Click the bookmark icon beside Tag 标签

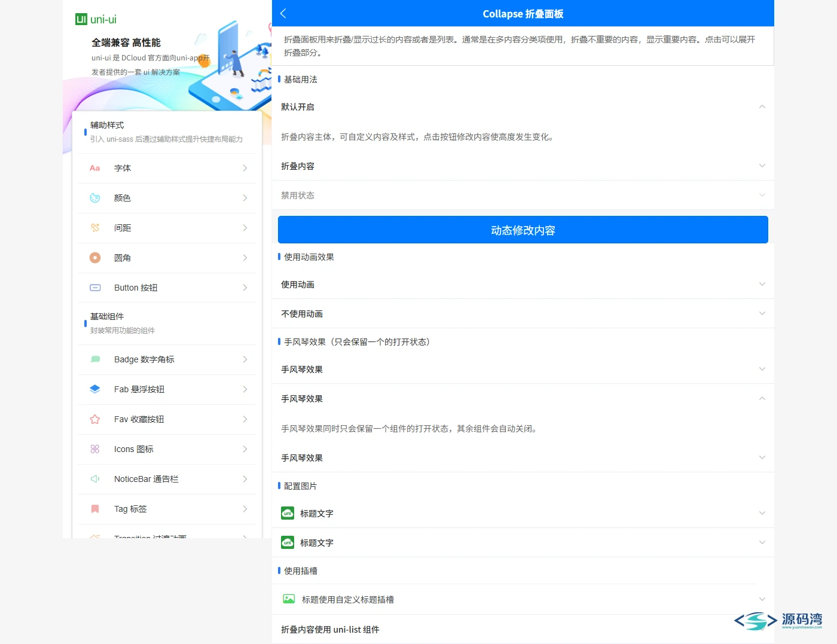95,509
